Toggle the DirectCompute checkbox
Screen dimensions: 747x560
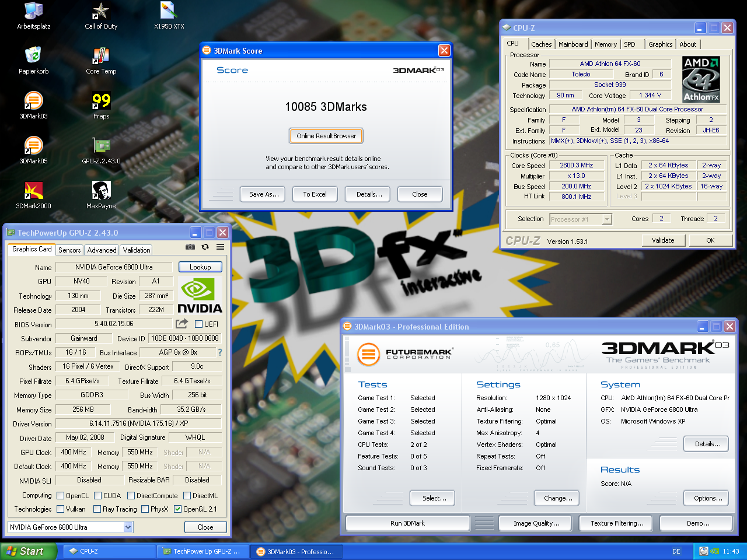point(131,496)
